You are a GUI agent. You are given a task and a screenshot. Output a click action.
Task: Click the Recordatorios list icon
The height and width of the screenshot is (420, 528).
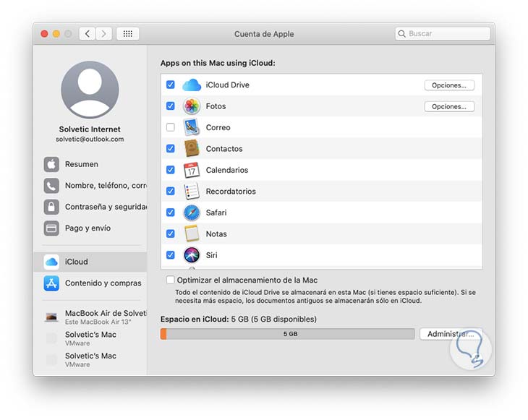click(192, 191)
